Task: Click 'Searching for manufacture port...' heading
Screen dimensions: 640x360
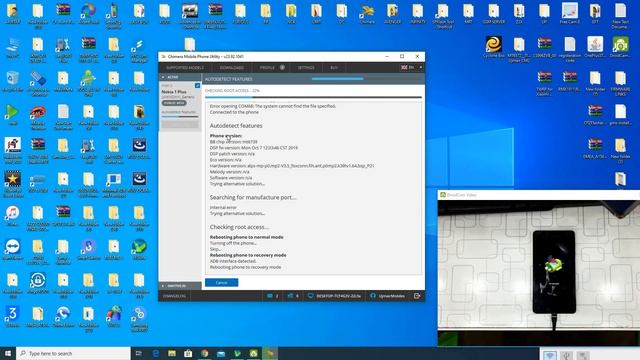Action: coord(253,197)
